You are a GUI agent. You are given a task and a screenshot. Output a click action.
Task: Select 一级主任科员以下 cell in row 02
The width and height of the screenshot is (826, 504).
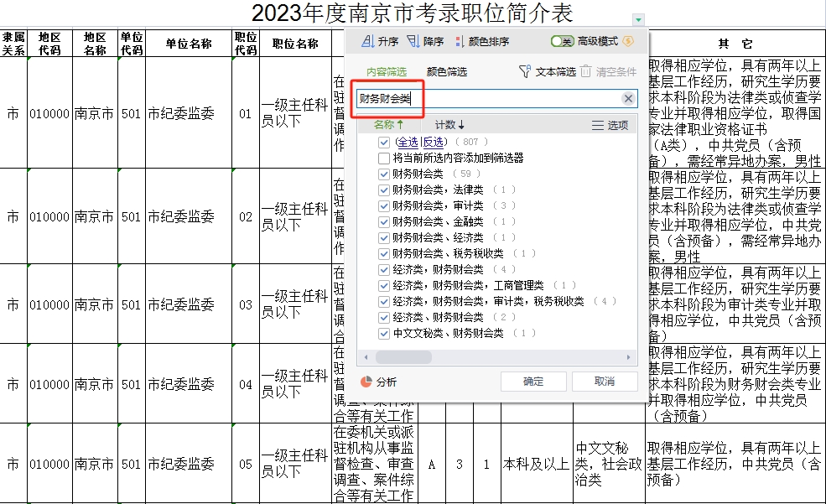click(295, 216)
